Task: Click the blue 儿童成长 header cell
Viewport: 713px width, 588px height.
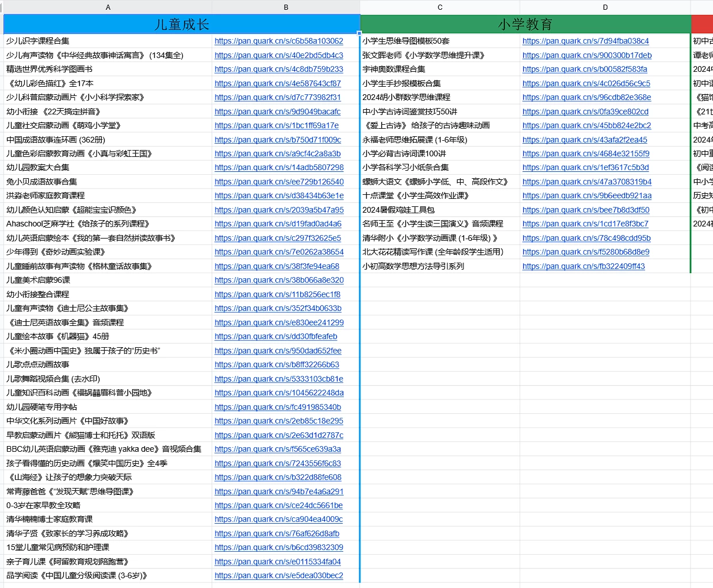Action: tap(182, 24)
